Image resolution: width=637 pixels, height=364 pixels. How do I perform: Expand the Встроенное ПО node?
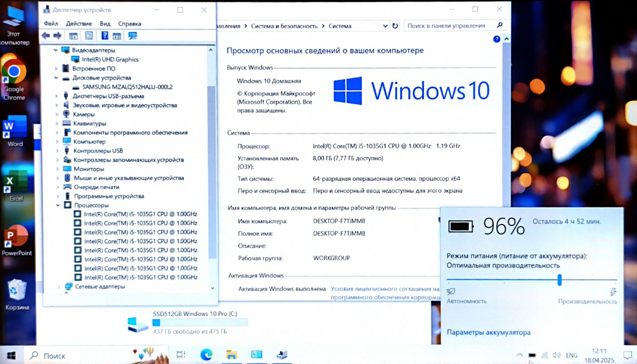click(56, 68)
